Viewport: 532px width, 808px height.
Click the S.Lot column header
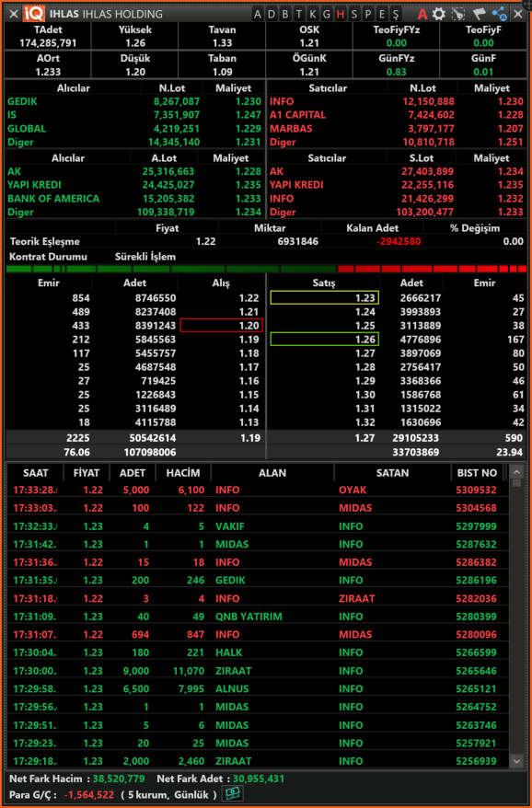coord(422,158)
